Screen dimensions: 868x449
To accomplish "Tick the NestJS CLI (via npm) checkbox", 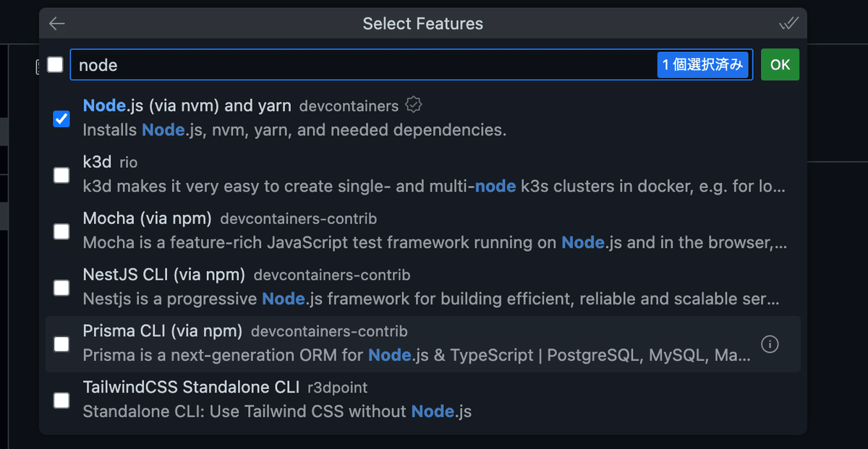I will tap(61, 288).
